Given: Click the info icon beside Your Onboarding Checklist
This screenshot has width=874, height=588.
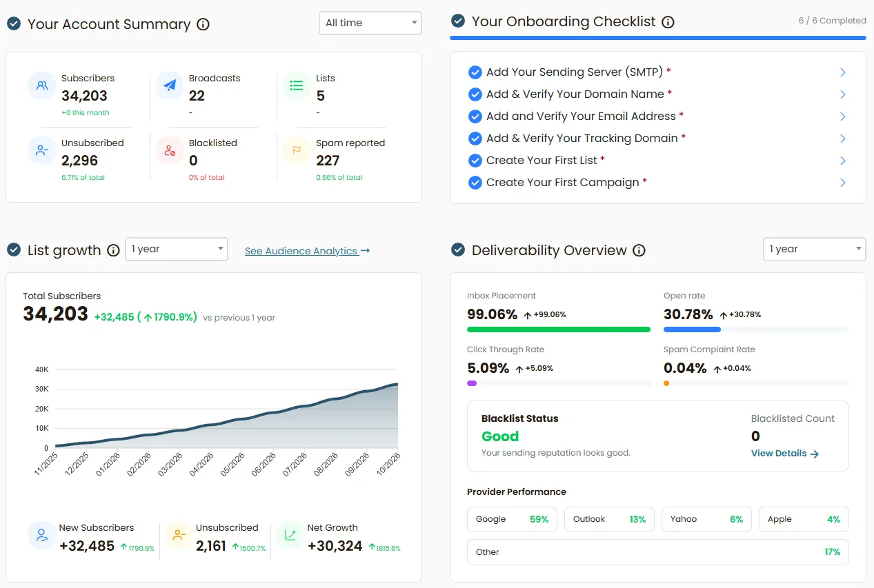Looking at the screenshot, I should coord(668,22).
